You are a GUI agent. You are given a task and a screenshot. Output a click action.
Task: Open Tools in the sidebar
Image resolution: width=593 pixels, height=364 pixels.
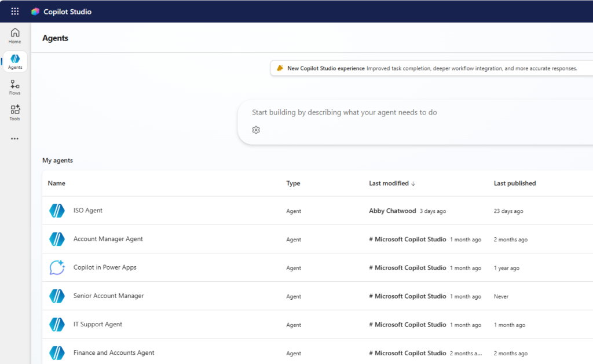pyautogui.click(x=14, y=113)
